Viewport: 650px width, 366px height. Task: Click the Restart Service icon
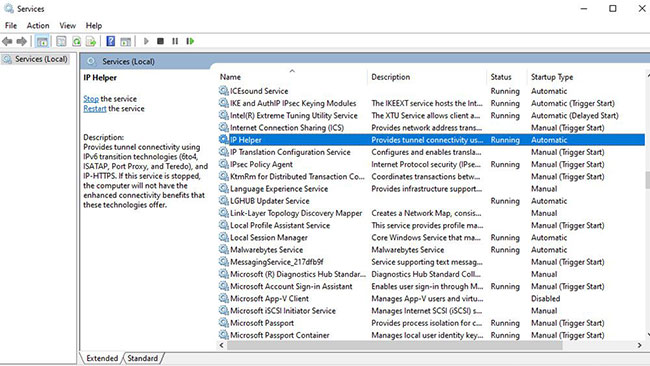point(190,41)
